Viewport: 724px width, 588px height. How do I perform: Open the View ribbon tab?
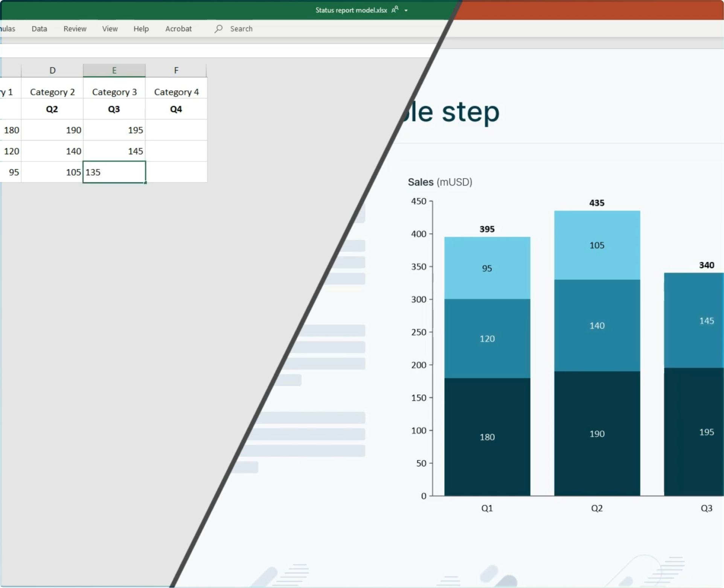tap(109, 29)
